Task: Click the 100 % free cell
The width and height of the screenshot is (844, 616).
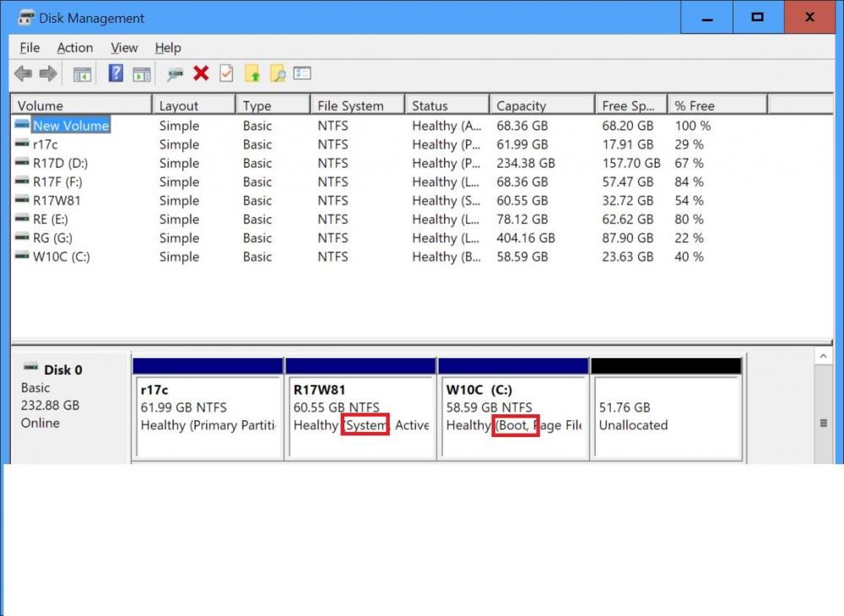Action: point(693,126)
